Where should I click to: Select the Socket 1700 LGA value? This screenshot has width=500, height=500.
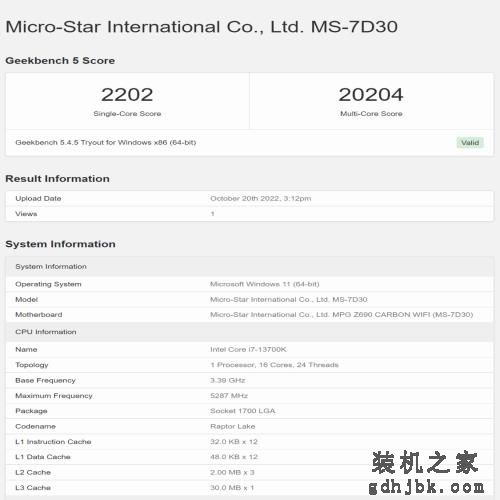(x=243, y=411)
